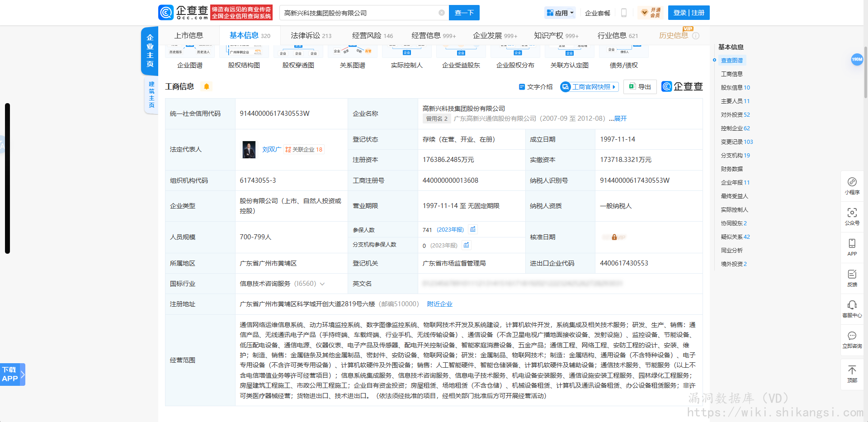Clear the search box text
Viewport: 868px width, 422px height.
coord(442,13)
